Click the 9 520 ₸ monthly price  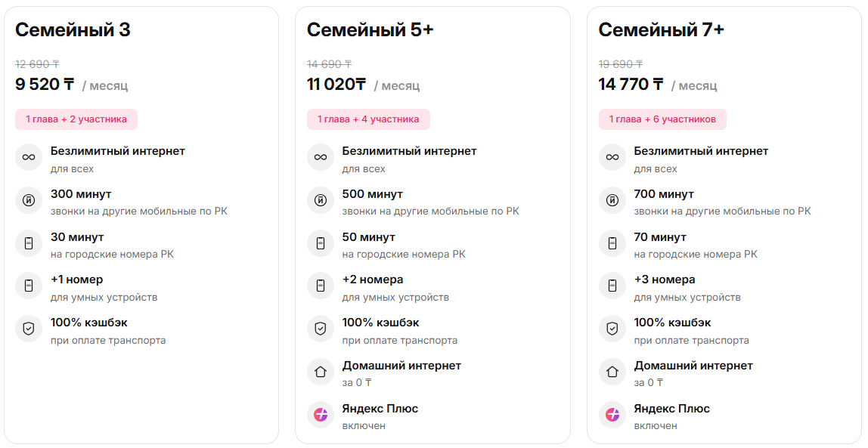[45, 85]
